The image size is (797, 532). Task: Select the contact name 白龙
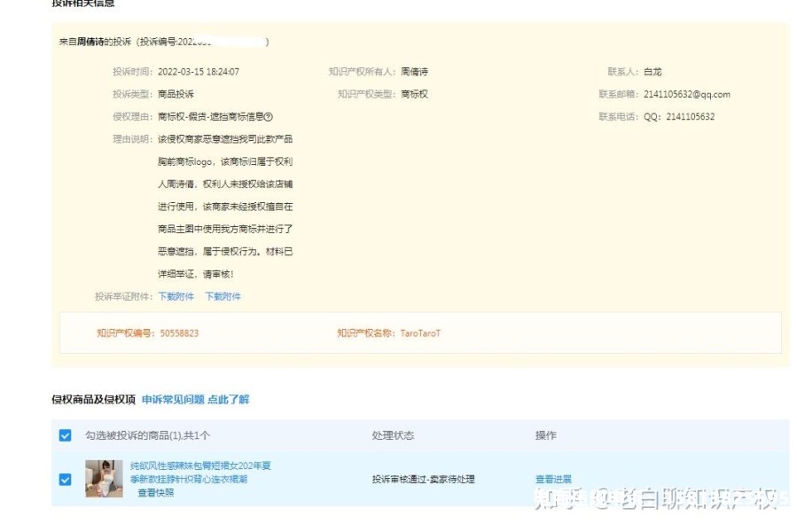[652, 72]
